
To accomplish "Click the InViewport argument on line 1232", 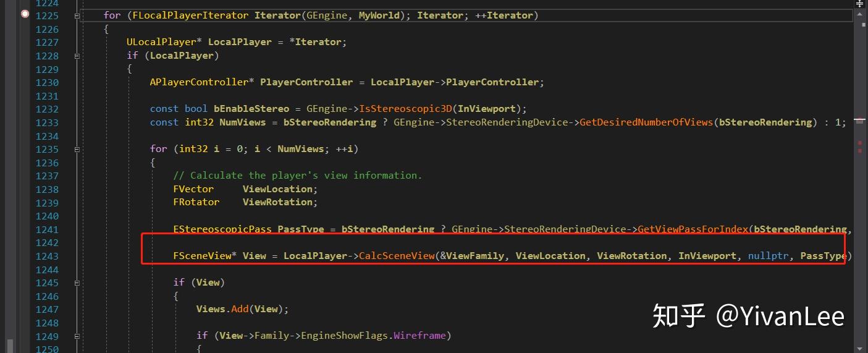I will pos(487,109).
